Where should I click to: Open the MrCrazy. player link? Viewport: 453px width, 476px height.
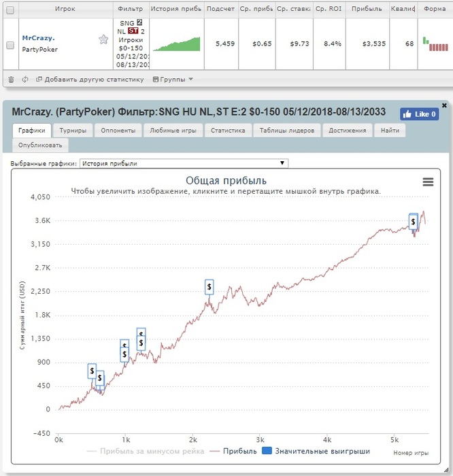point(39,38)
